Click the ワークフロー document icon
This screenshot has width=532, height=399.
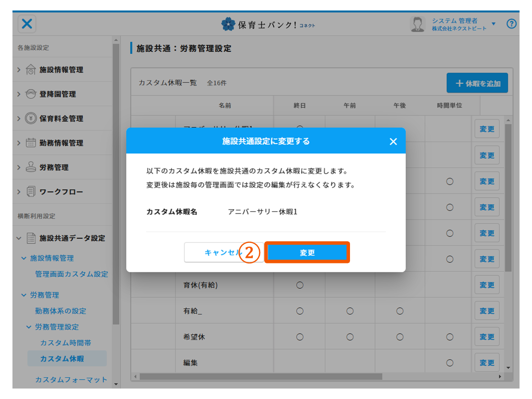pyautogui.click(x=30, y=192)
